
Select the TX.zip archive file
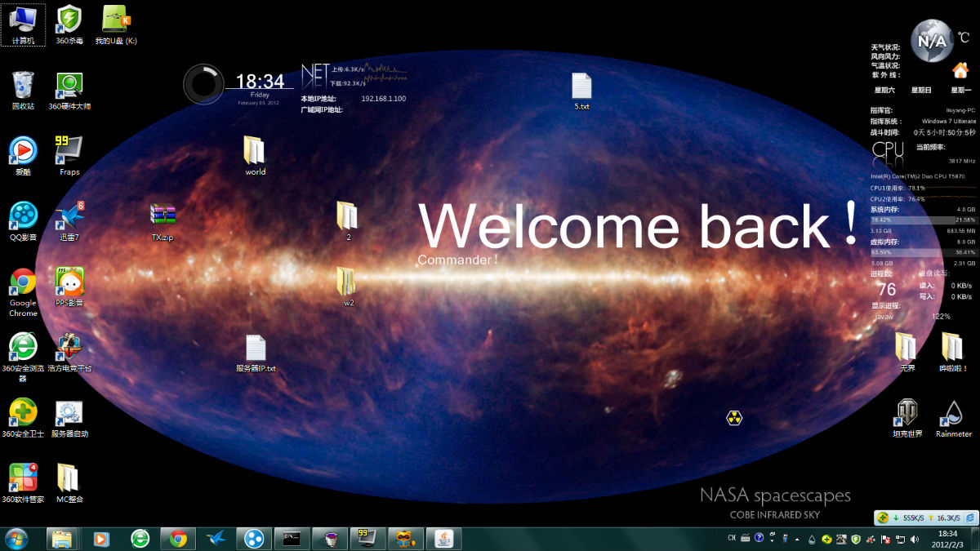coord(163,221)
